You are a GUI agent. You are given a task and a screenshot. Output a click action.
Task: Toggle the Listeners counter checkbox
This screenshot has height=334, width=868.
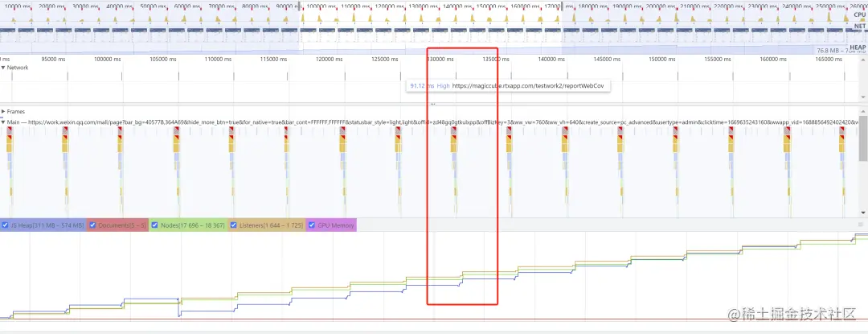pos(234,225)
